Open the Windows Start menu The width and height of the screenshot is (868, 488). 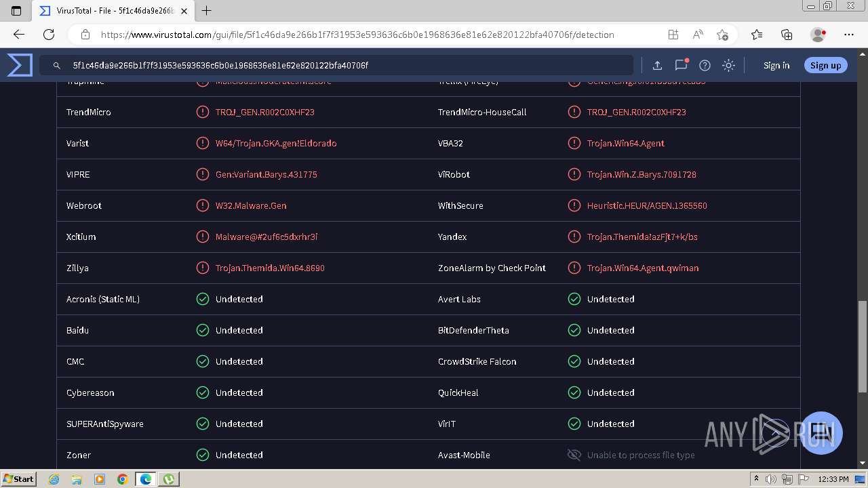click(19, 479)
